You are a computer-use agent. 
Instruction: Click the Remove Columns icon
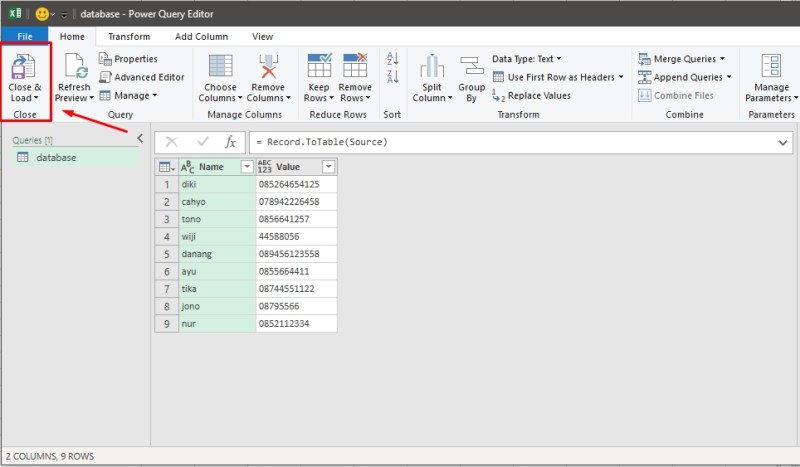pos(268,66)
